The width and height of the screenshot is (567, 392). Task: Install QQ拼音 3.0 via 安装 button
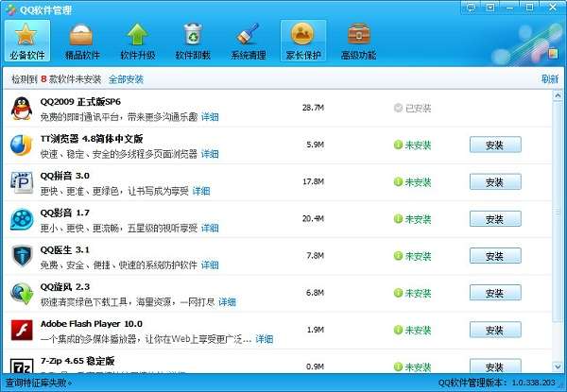click(x=495, y=181)
